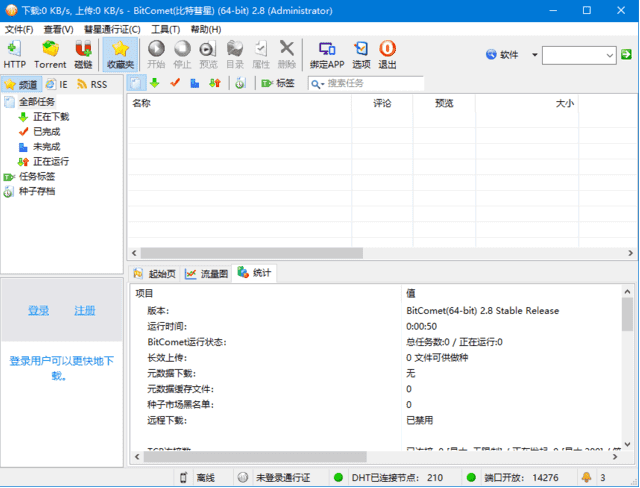Click the running tasks filter icon
The width and height of the screenshot is (640, 488).
(x=215, y=83)
